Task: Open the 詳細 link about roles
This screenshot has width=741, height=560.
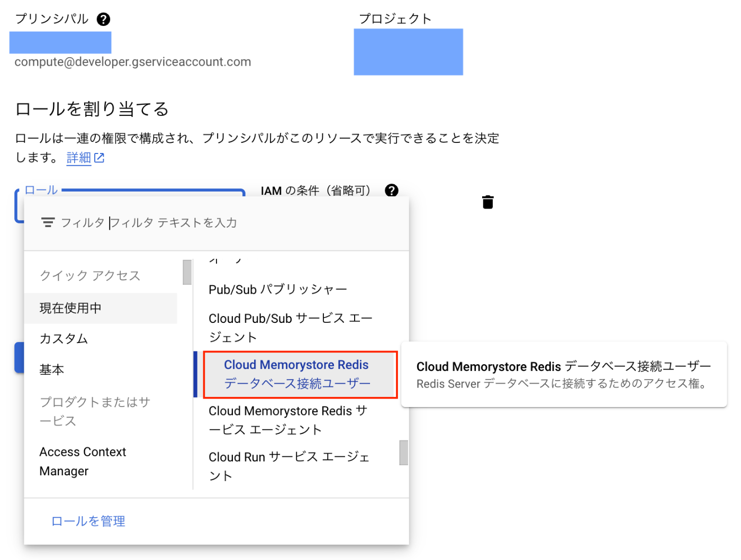Action: coord(79,158)
